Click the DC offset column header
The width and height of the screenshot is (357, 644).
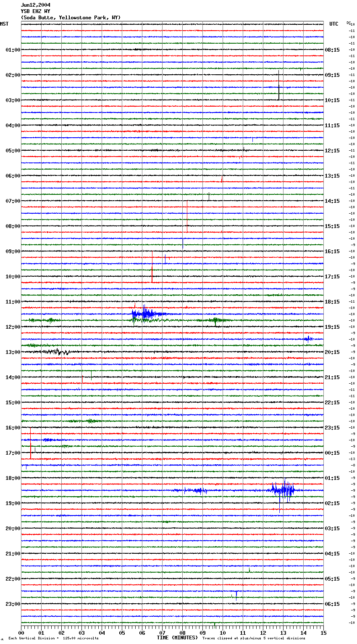tap(349, 23)
